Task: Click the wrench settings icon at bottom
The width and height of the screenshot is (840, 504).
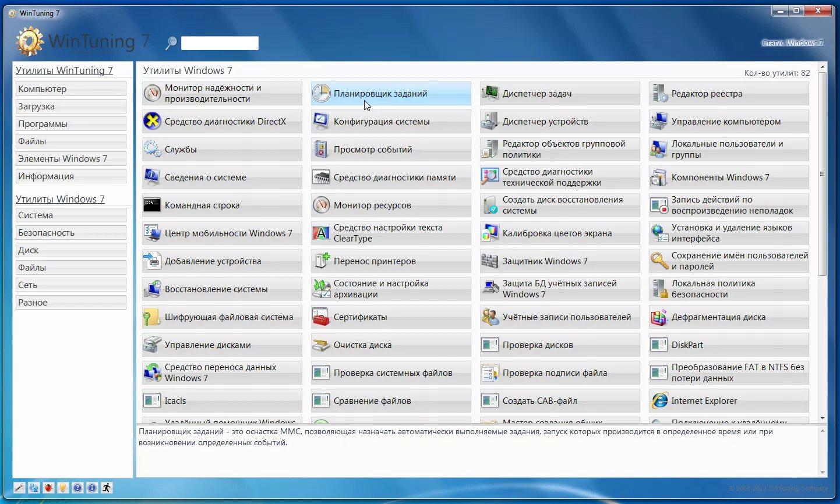Action: [x=19, y=488]
